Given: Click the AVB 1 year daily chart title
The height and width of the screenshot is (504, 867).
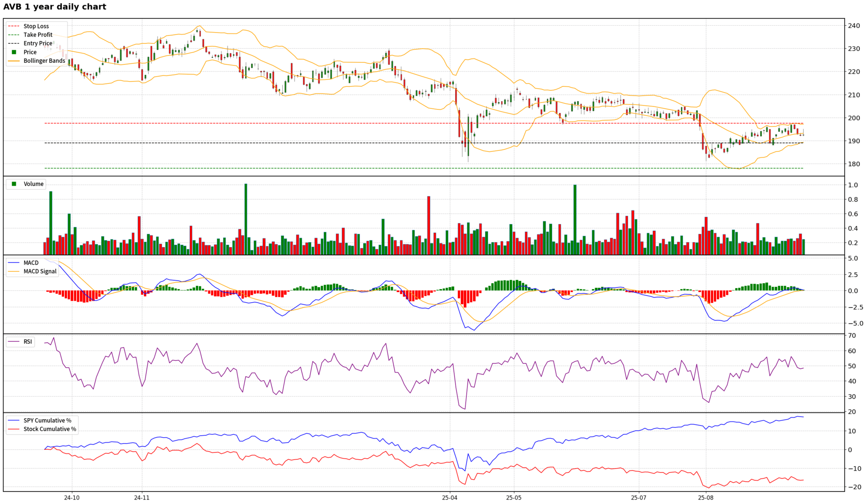Looking at the screenshot, I should 55,7.
